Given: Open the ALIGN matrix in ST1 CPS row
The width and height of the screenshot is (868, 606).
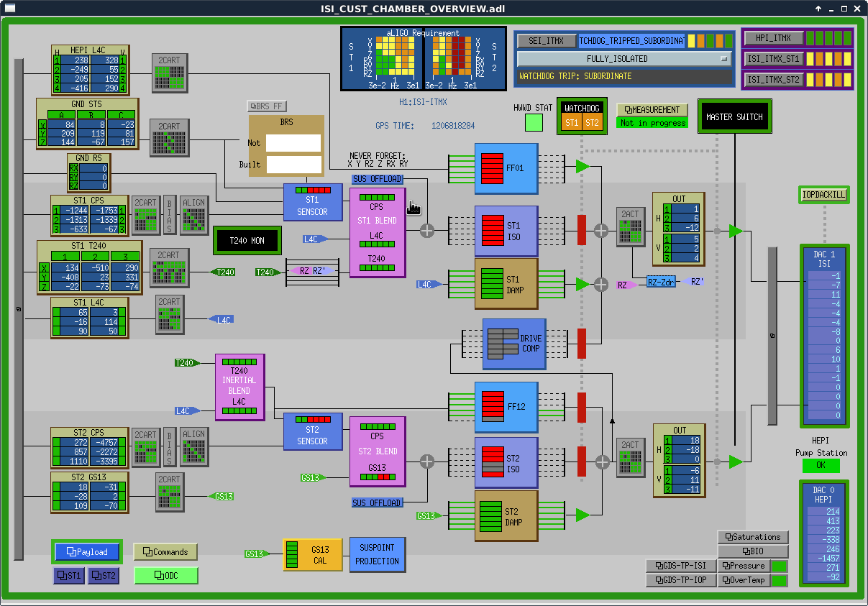Looking at the screenshot, I should pos(193,215).
